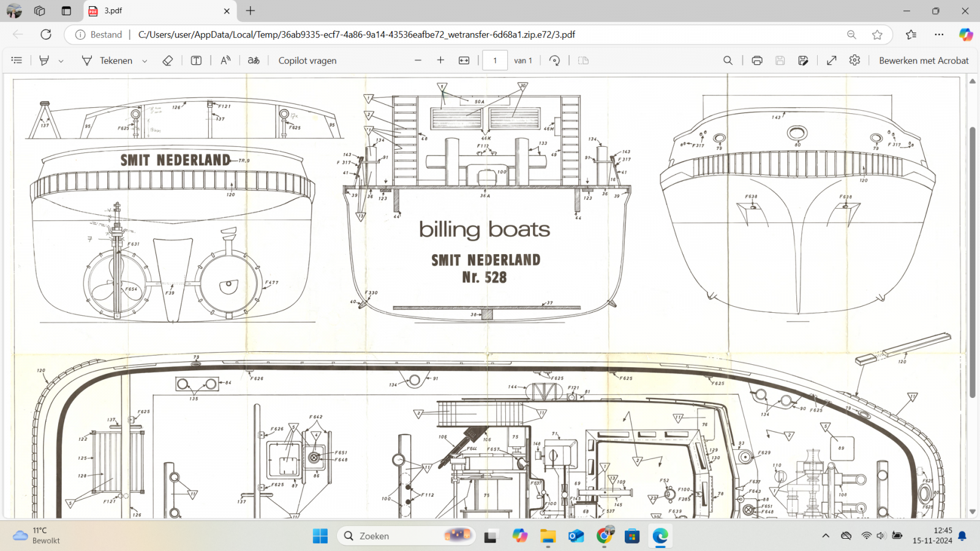Zoom out with the minus button
This screenshot has height=551, width=980.
tap(418, 60)
